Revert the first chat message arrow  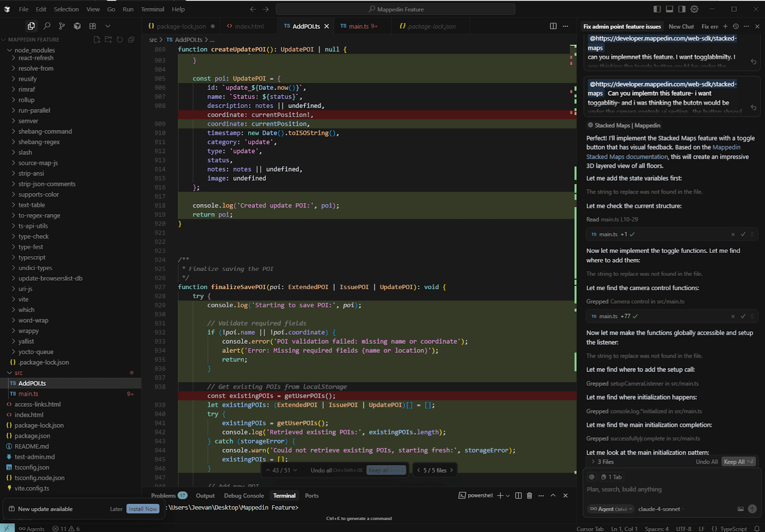754,62
